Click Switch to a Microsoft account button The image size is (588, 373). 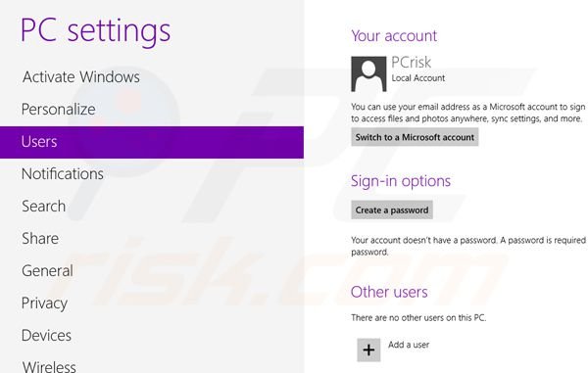[x=415, y=137]
